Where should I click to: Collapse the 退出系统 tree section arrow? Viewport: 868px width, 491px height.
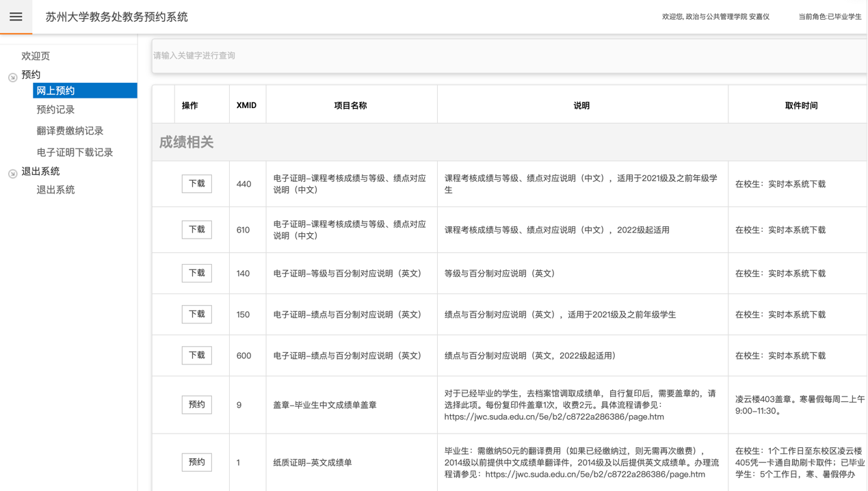tap(12, 174)
